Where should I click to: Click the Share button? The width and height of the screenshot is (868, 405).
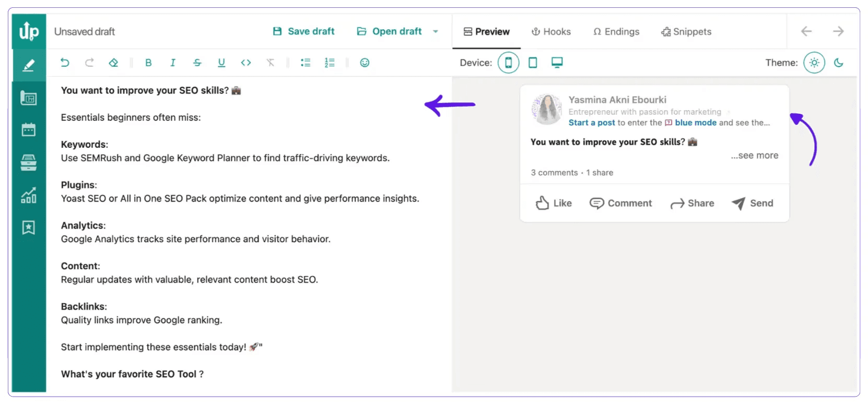pyautogui.click(x=692, y=203)
